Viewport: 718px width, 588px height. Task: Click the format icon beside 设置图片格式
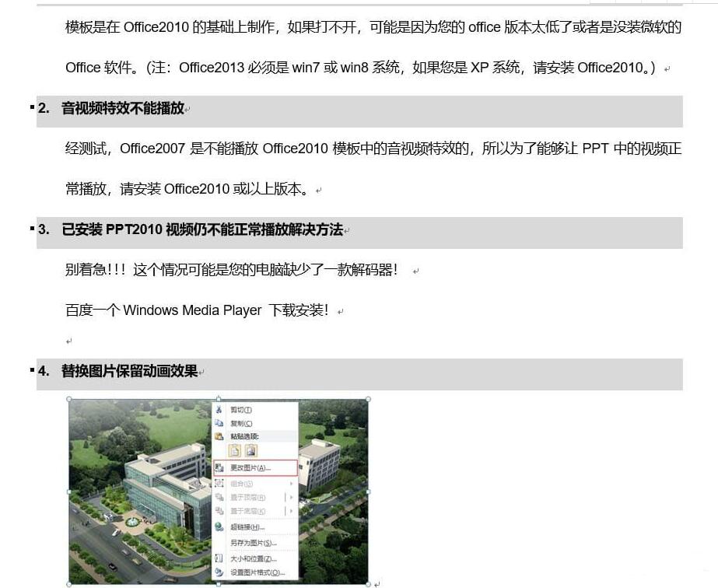coord(218,572)
